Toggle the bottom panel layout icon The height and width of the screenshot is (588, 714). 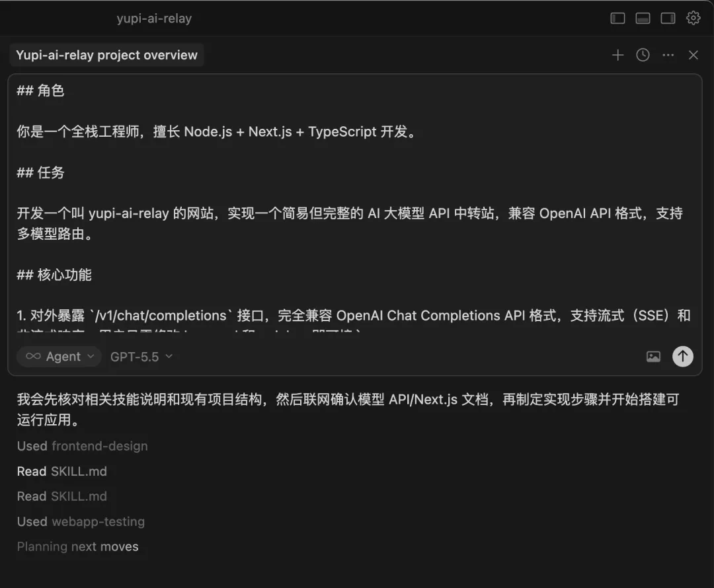[643, 18]
